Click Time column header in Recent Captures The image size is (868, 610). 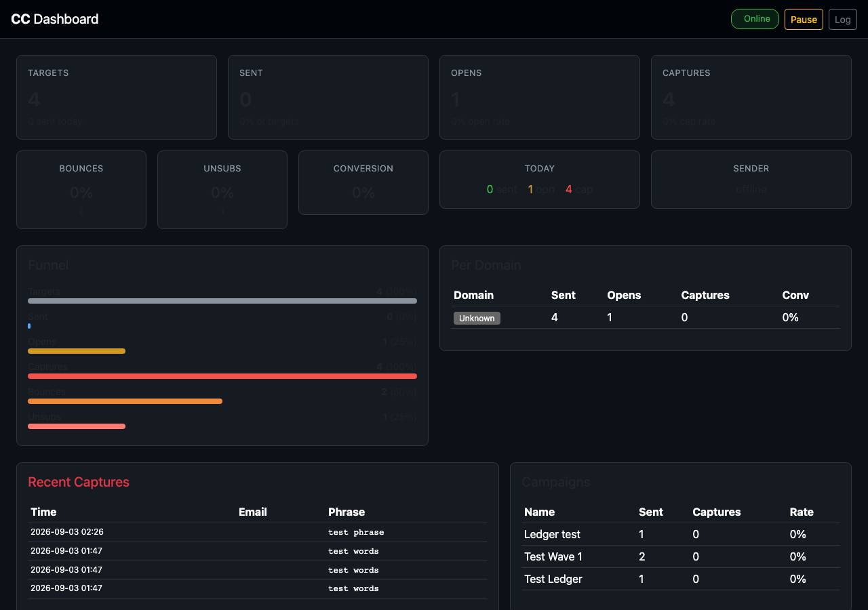coord(43,512)
